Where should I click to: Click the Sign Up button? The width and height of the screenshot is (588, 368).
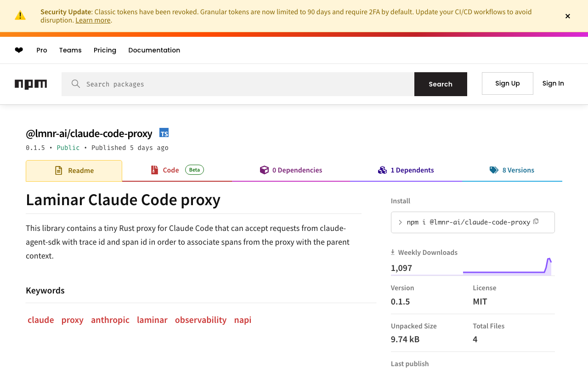pyautogui.click(x=507, y=83)
